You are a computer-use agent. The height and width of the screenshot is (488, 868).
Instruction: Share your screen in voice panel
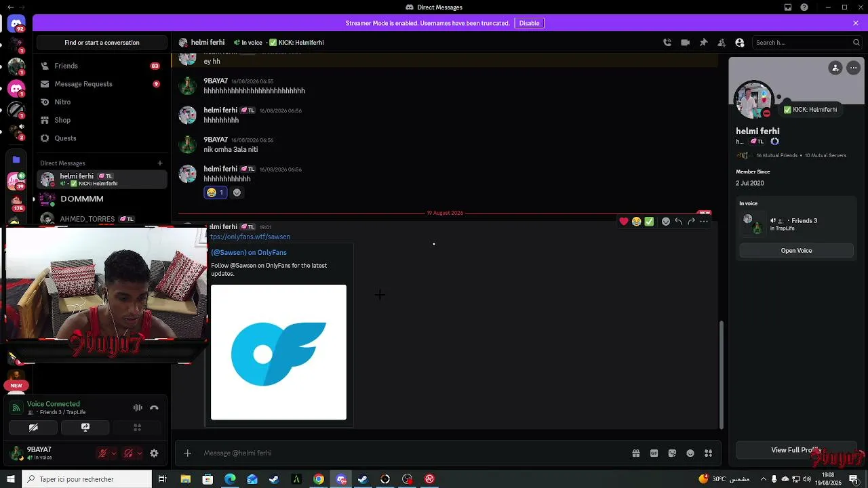pyautogui.click(x=85, y=428)
